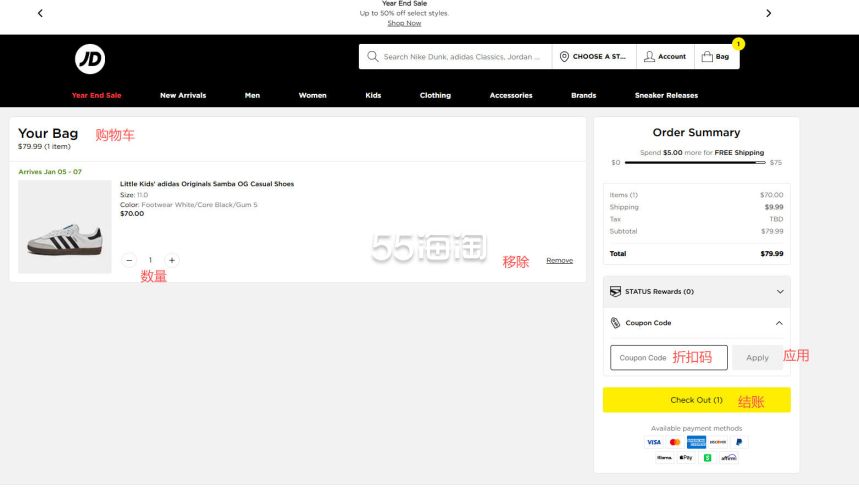859x496 pixels.
Task: Decrease item quantity with minus button
Action: click(129, 260)
